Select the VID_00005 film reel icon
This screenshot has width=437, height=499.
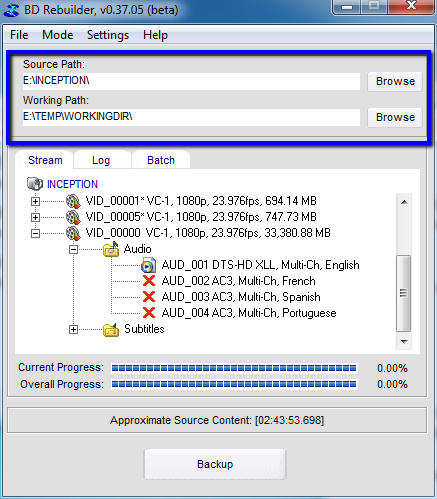click(73, 217)
